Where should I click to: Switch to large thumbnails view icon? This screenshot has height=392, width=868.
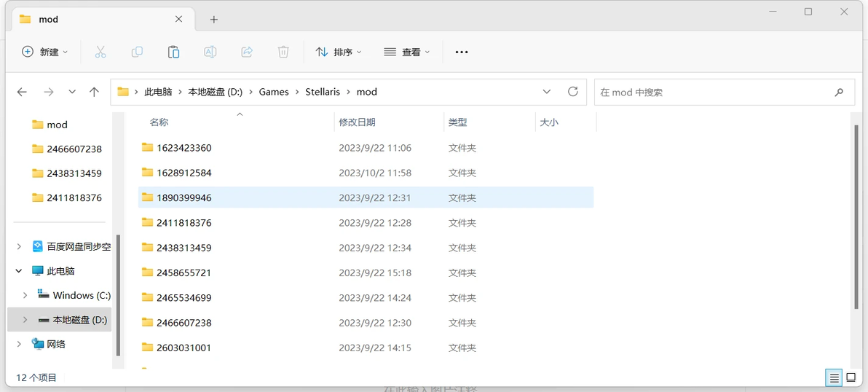851,377
